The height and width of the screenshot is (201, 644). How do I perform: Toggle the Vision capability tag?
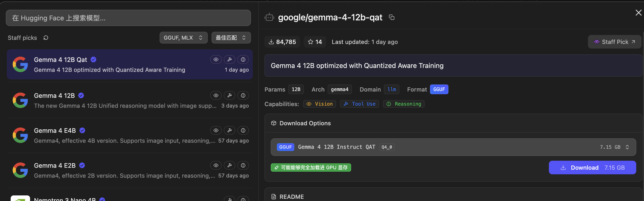click(x=319, y=104)
